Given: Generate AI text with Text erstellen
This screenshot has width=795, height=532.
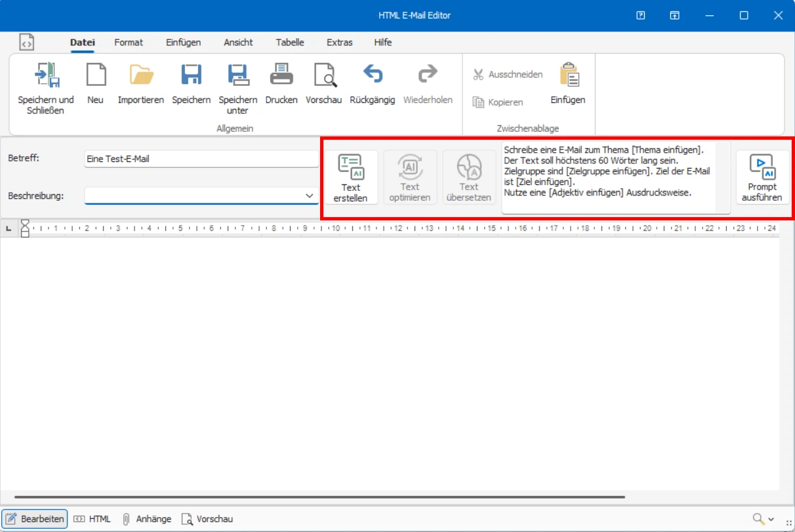Looking at the screenshot, I should (x=352, y=178).
